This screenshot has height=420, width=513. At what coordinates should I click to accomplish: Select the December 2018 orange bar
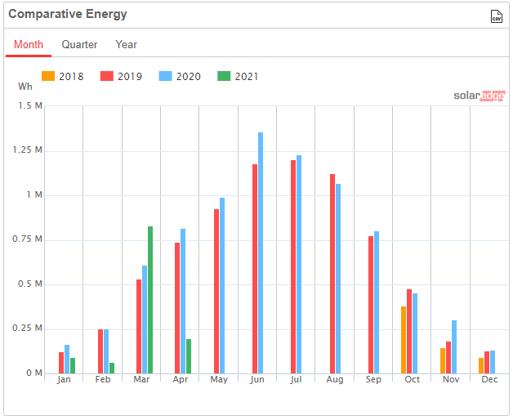(481, 365)
